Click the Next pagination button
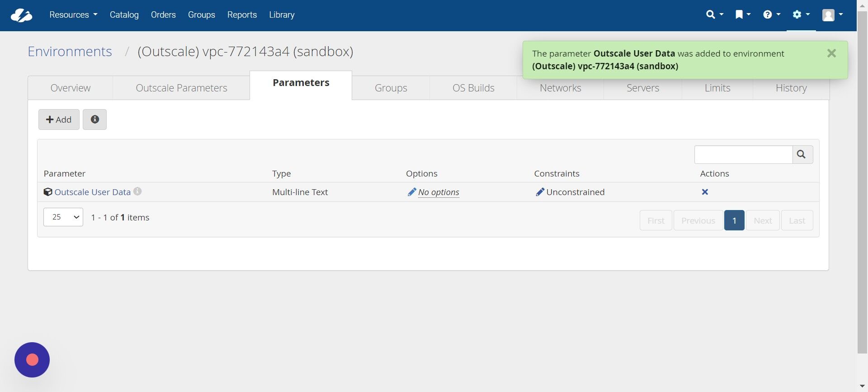 (x=763, y=220)
